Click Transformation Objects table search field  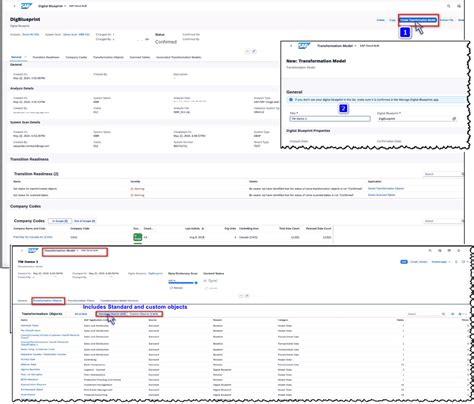(x=426, y=314)
